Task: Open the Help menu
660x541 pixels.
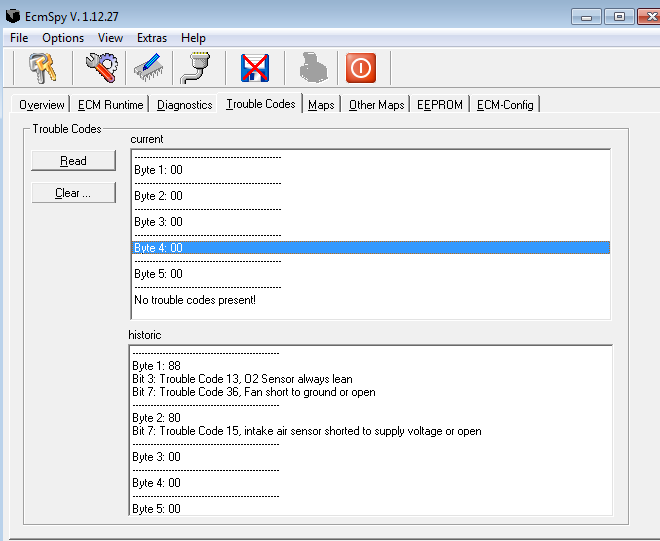Action: pos(193,38)
